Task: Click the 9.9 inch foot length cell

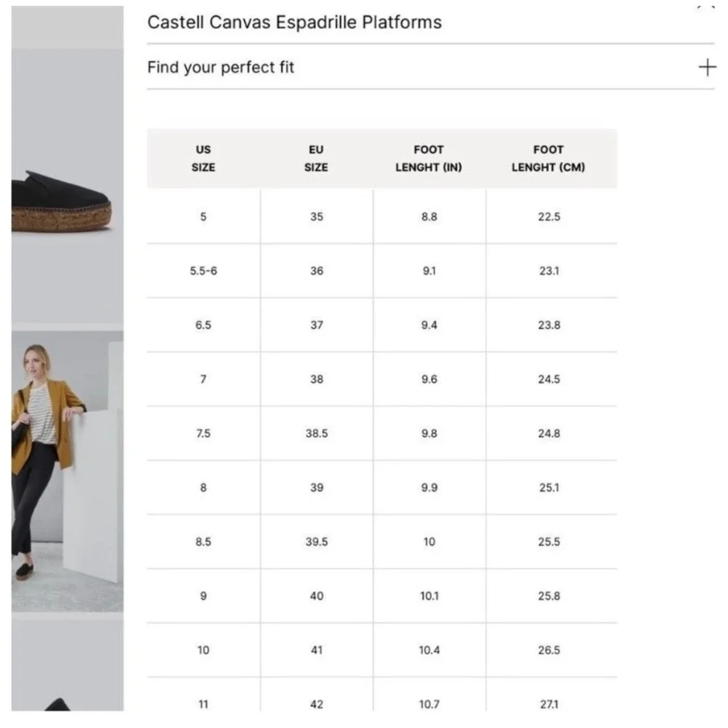Action: (x=430, y=488)
